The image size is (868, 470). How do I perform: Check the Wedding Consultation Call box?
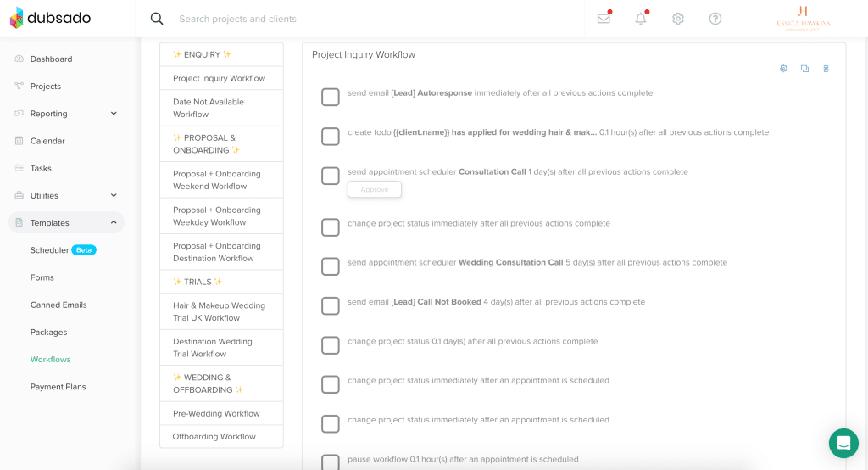(331, 266)
